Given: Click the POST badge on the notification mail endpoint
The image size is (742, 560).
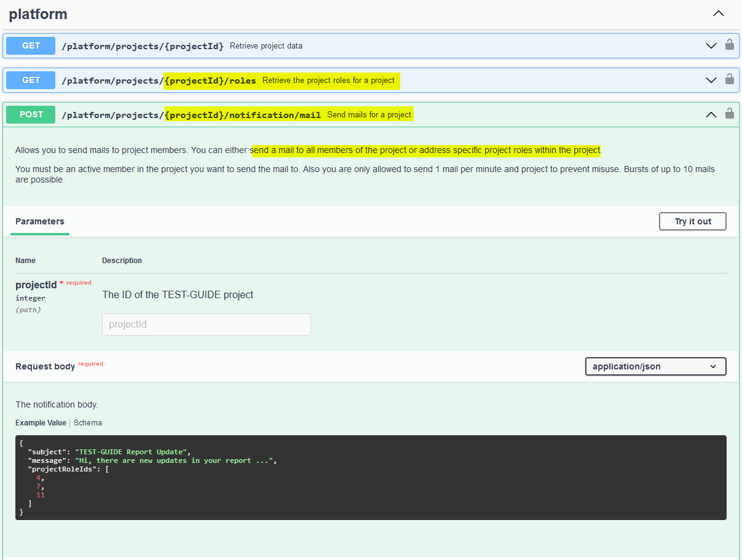Looking at the screenshot, I should [30, 114].
